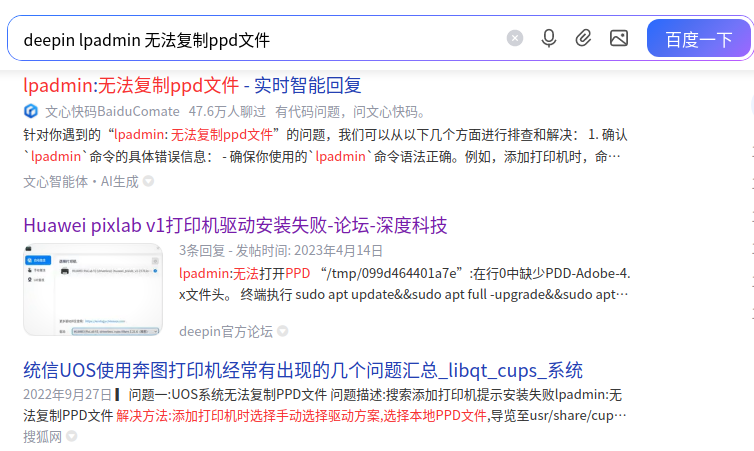Open the 文心快码BaiduComate source label
Viewport: 754px width, 451px height.
(x=113, y=112)
